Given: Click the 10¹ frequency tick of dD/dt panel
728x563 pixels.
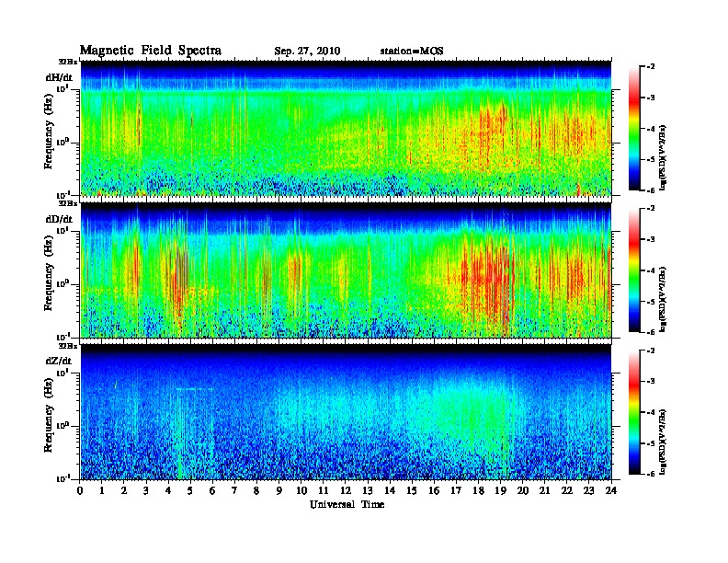Looking at the screenshot, I should (x=63, y=231).
